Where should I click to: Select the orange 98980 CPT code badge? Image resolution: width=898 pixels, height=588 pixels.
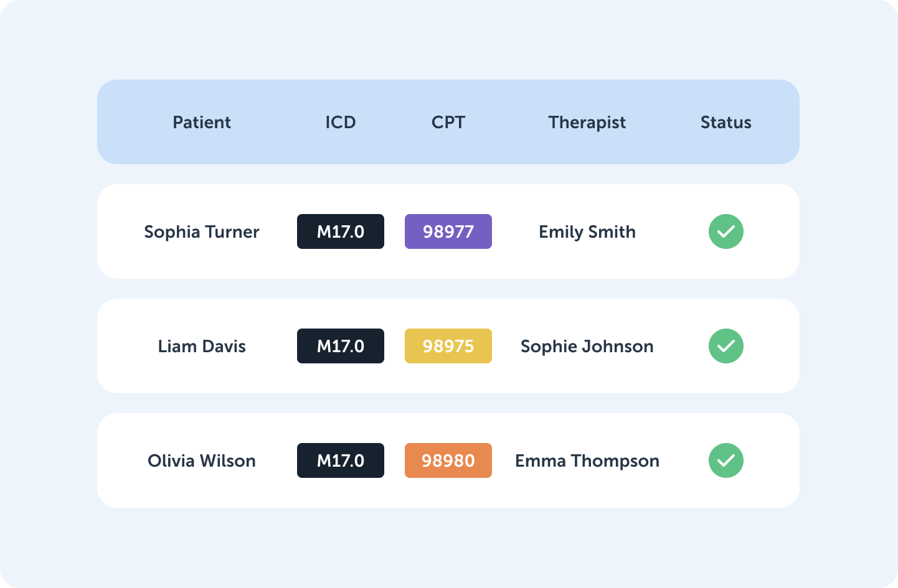point(448,460)
